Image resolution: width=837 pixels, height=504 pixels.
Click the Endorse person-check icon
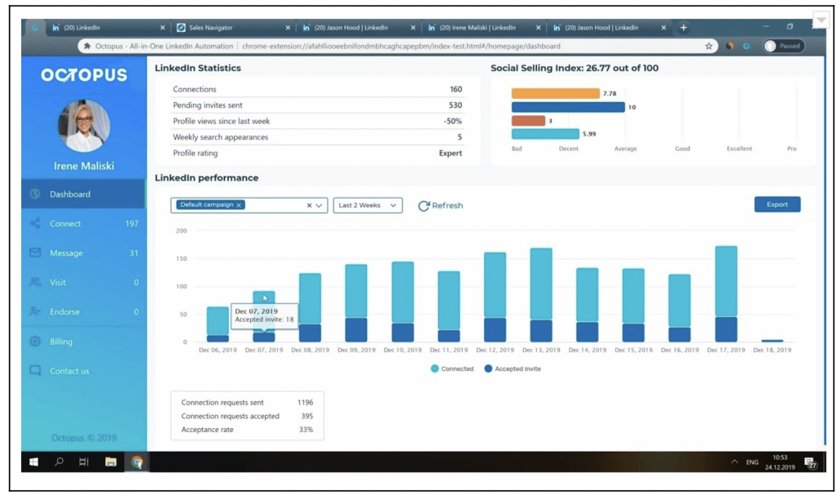click(35, 311)
